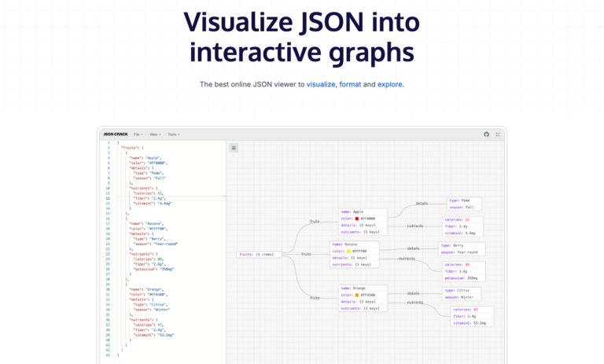Open the Tools dropdown menu
The image size is (604, 364).
click(174, 134)
